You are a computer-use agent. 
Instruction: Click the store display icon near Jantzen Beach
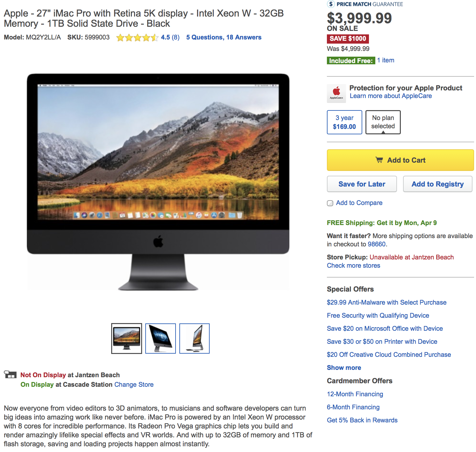tap(10, 374)
